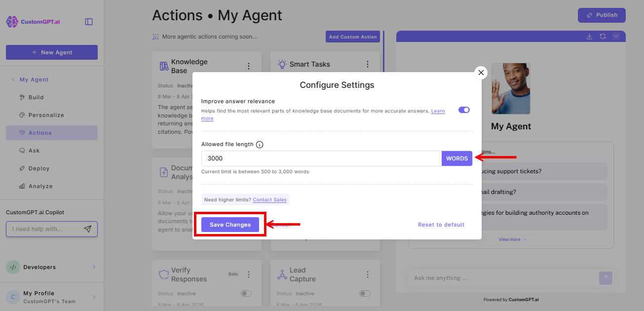Save the configured settings
The image size is (644, 311).
point(230,224)
